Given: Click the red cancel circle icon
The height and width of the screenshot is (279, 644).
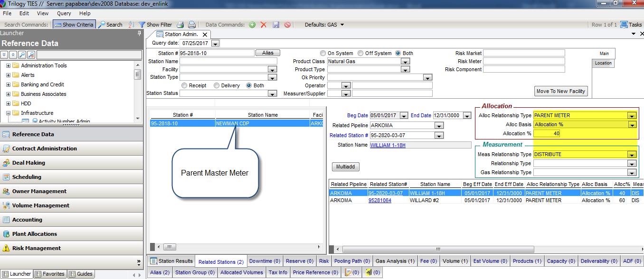Looking at the screenshot, I should [287, 25].
